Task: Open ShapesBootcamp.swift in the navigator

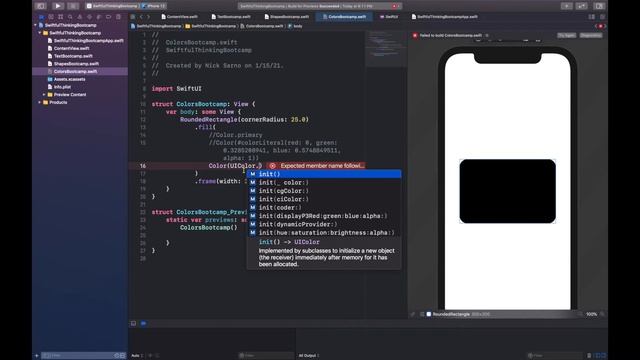Action: click(76, 64)
